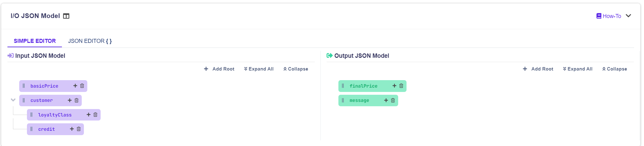Viewport: 644px width, 146px height.
Task: Add Root to the Input JSON Model
Action: click(219, 69)
